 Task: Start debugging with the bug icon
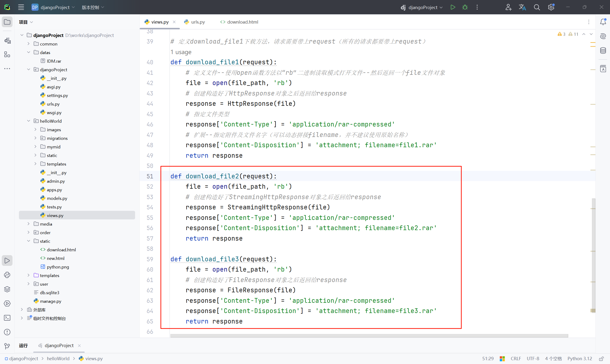point(465,7)
